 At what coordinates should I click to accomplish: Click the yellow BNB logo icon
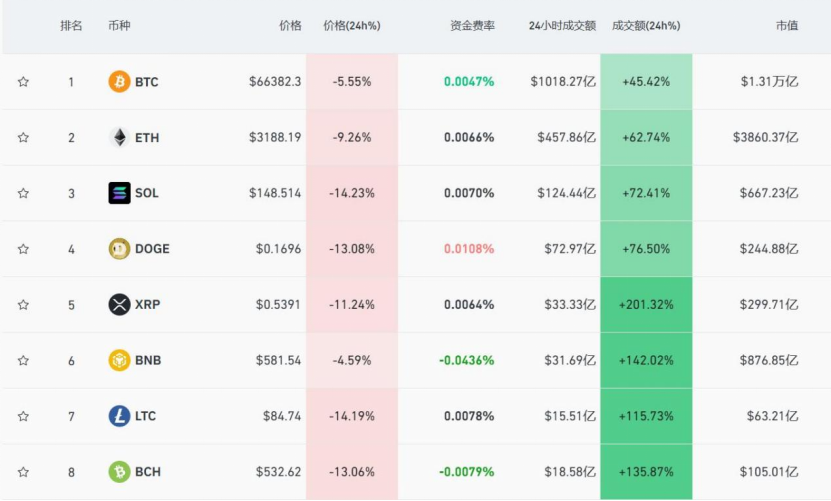tap(119, 361)
